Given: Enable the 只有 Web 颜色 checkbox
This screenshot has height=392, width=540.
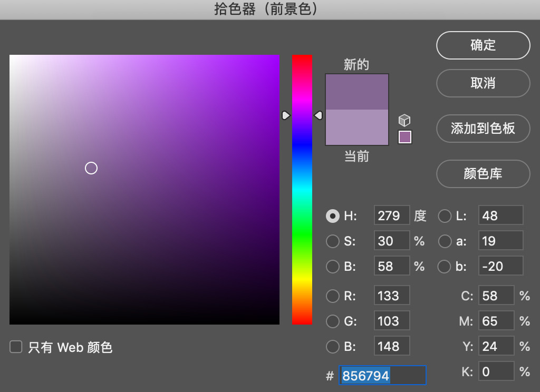Looking at the screenshot, I should click(x=16, y=347).
